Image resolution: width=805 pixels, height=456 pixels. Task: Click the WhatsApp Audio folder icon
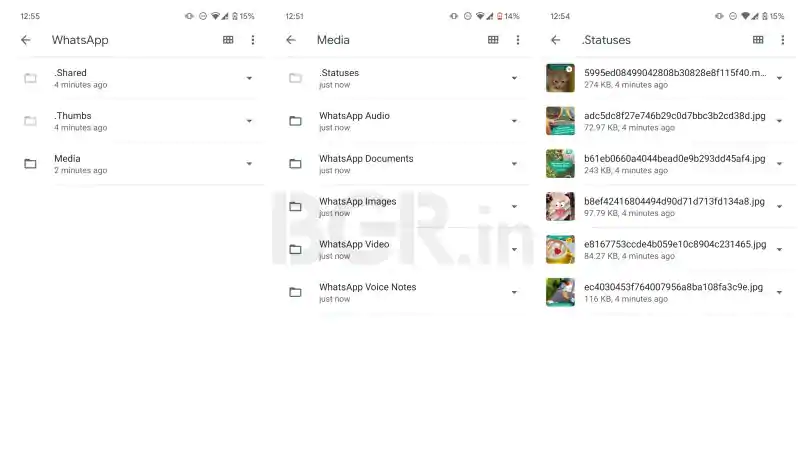[x=295, y=121]
